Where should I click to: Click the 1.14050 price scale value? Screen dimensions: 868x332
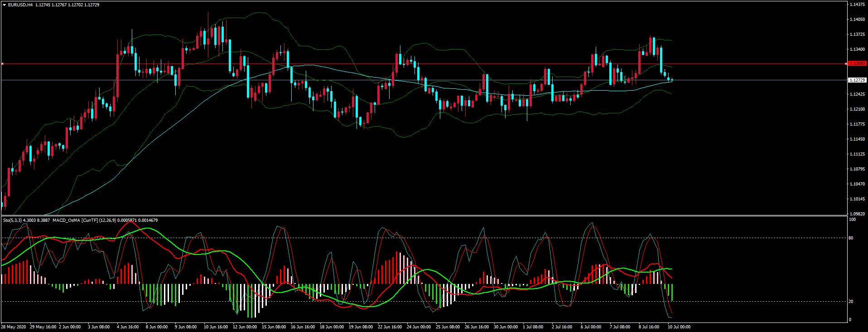(858, 20)
